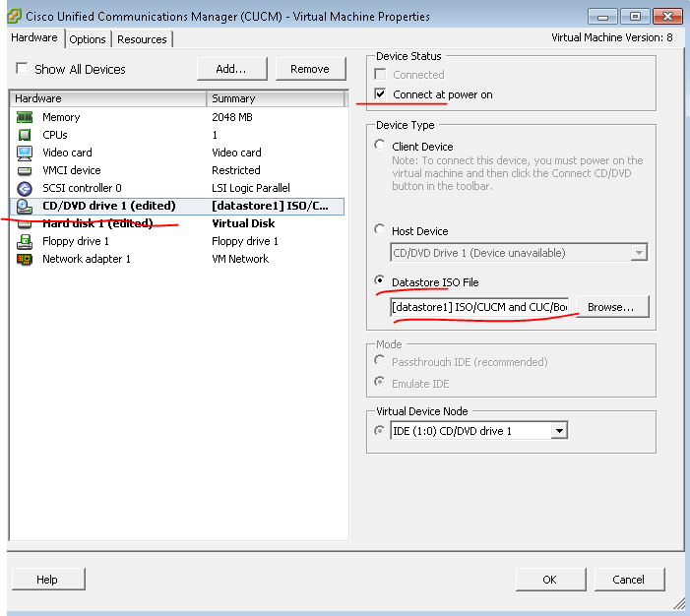Toggle the Connected checkbox
The image size is (690, 616).
(x=380, y=75)
